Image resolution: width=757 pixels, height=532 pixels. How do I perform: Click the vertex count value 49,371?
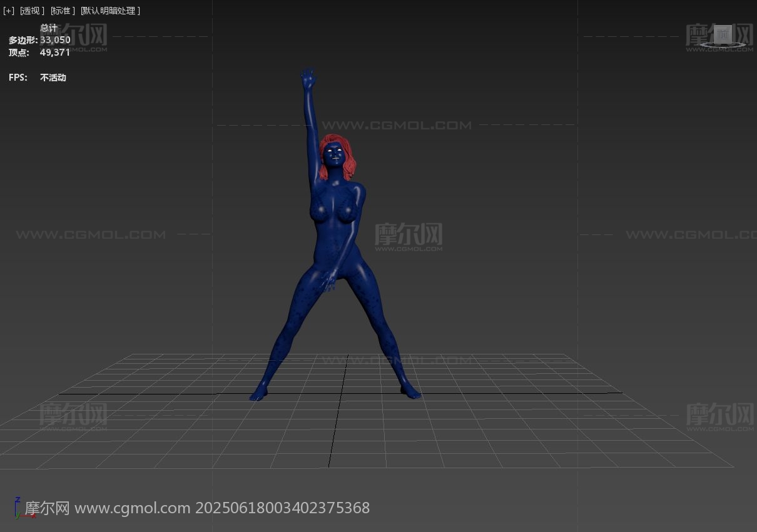(x=55, y=53)
